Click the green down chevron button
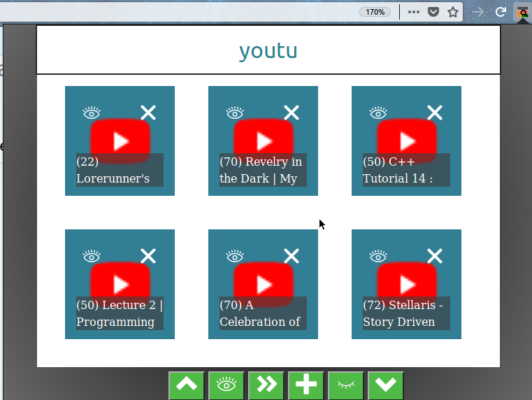Screen dimensions: 532x400 (386, 385)
